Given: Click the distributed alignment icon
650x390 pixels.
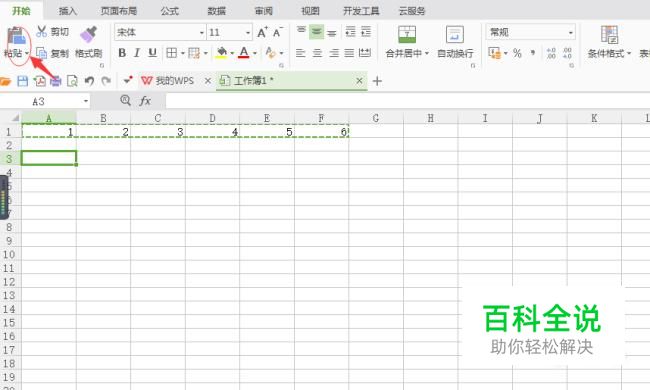Looking at the screenshot, I should click(x=365, y=53).
